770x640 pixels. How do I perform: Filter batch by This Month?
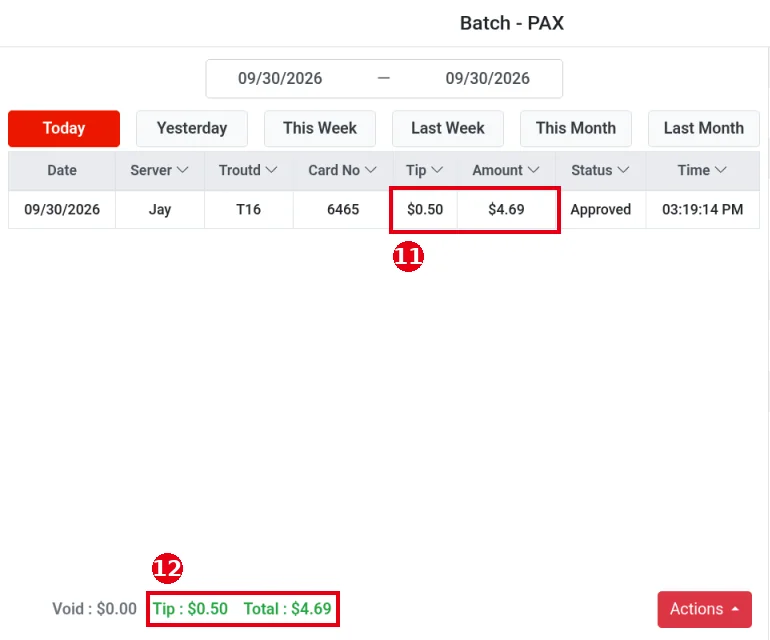coord(576,128)
